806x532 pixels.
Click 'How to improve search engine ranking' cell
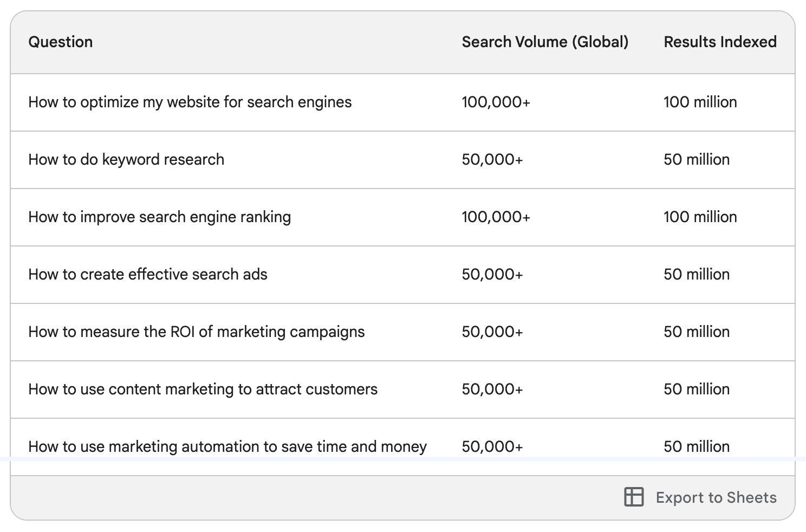[160, 217]
